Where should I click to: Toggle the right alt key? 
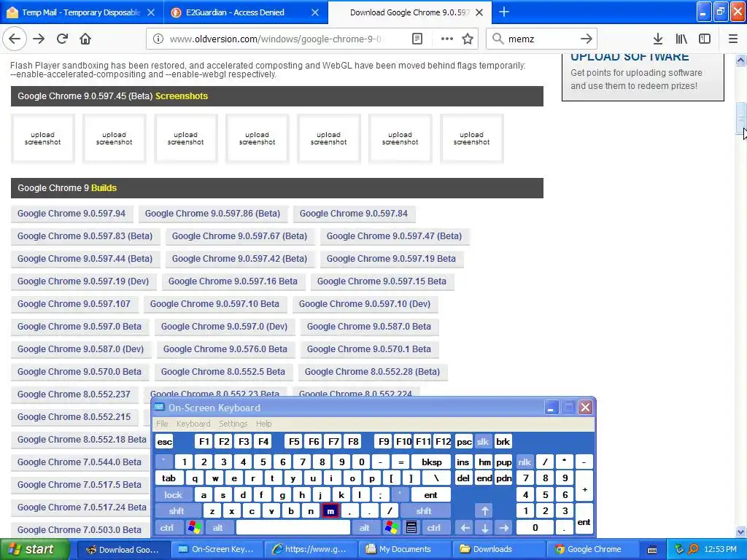tap(365, 528)
